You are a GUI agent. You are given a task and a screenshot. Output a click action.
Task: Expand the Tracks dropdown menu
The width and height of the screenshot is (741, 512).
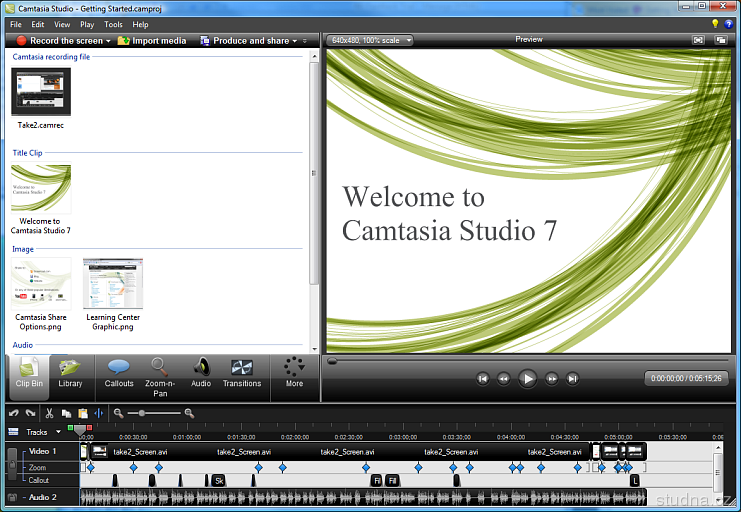coord(58,432)
